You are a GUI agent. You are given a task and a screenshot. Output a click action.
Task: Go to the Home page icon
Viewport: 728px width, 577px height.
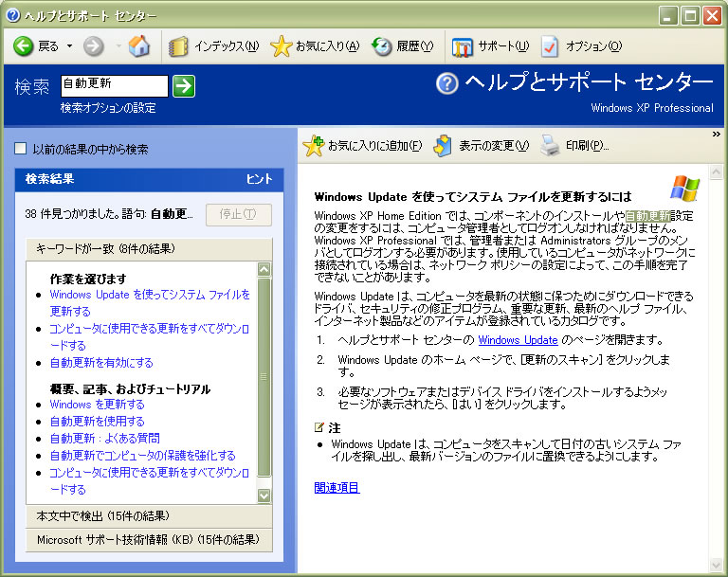(138, 46)
